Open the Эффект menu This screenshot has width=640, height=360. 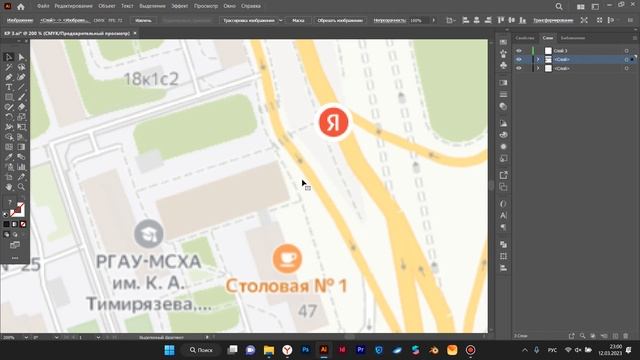[x=180, y=6]
